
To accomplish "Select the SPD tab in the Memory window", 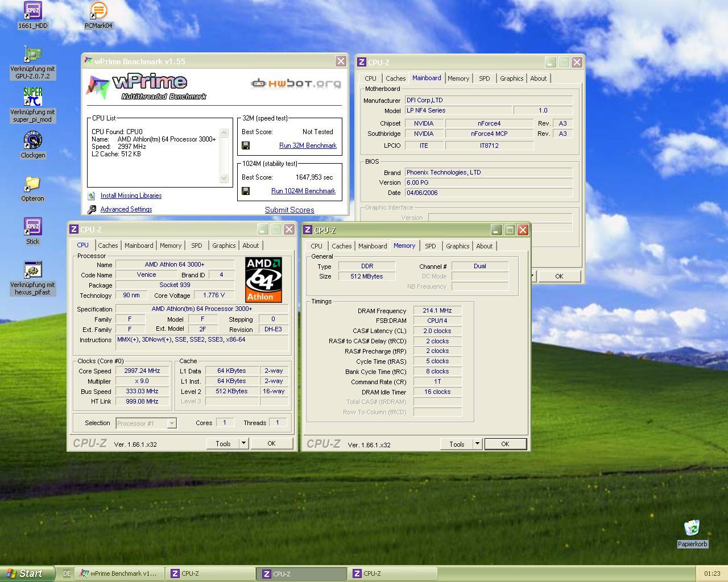I will (x=430, y=246).
